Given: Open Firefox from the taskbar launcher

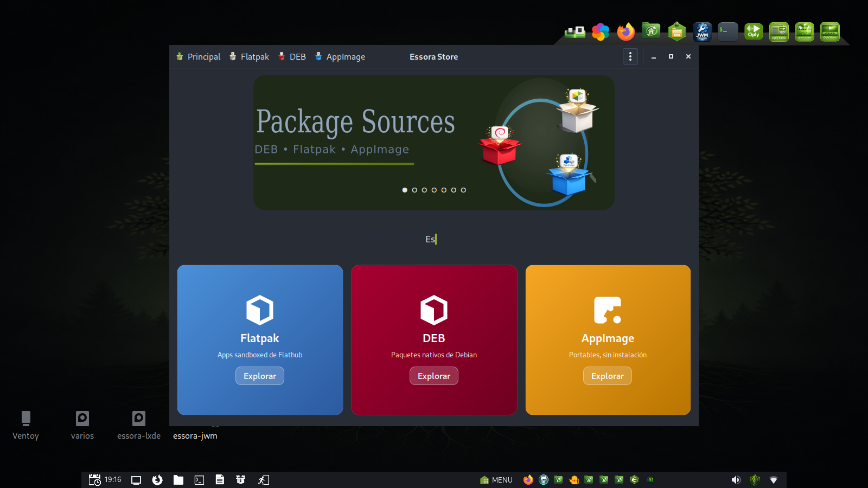Looking at the screenshot, I should [157, 480].
